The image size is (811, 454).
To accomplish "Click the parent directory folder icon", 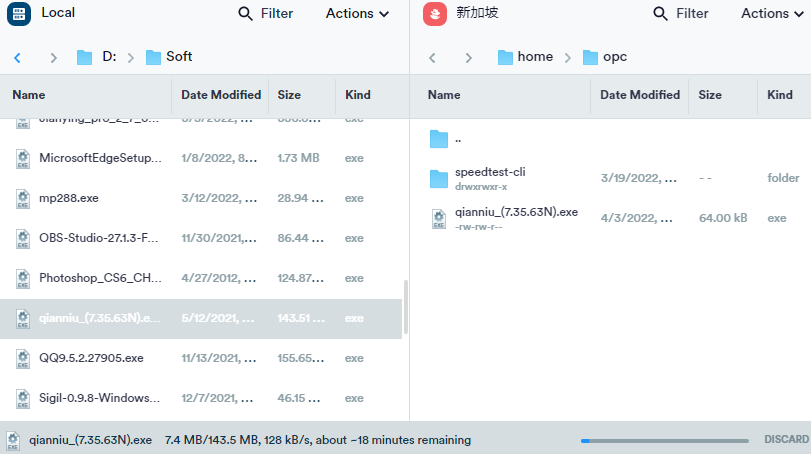I will pyautogui.click(x=439, y=139).
